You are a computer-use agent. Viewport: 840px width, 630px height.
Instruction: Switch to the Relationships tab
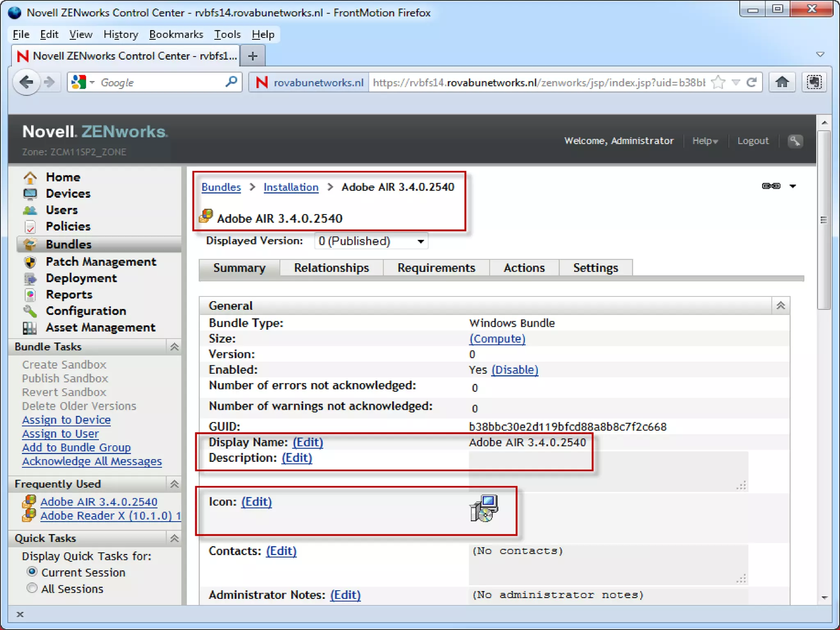click(331, 268)
